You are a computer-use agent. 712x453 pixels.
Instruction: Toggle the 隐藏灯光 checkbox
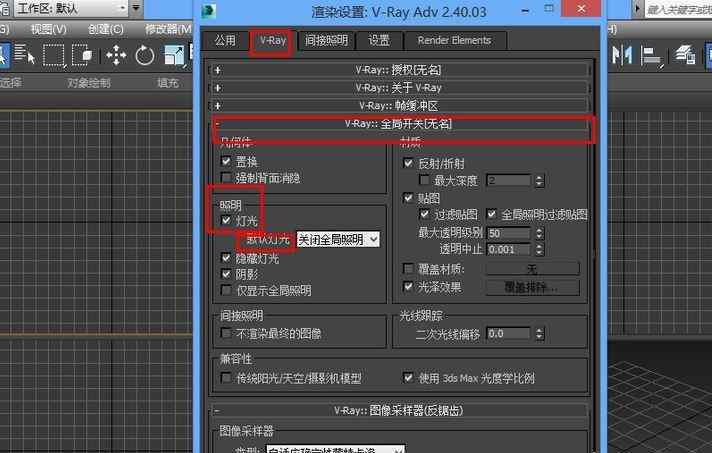click(226, 258)
